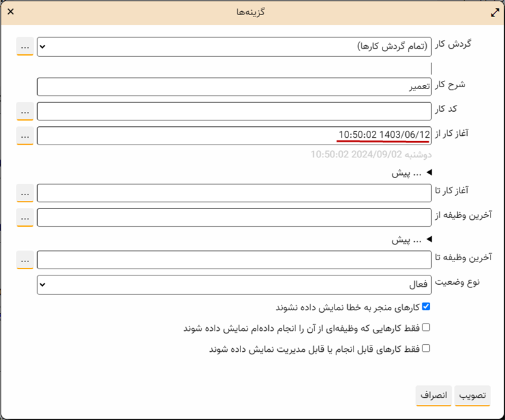
Task: Open the date picker for آخرین وظیفه تا
Action: tap(25, 260)
